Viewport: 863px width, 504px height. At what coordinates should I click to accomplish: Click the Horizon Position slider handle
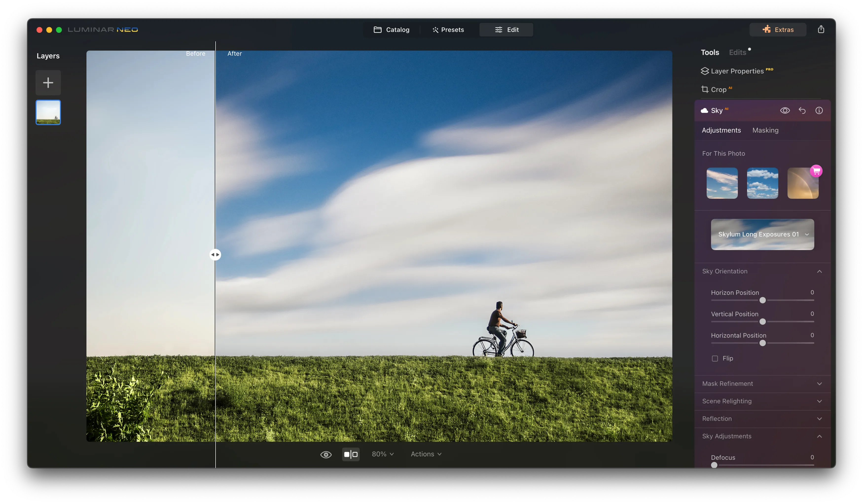(762, 301)
